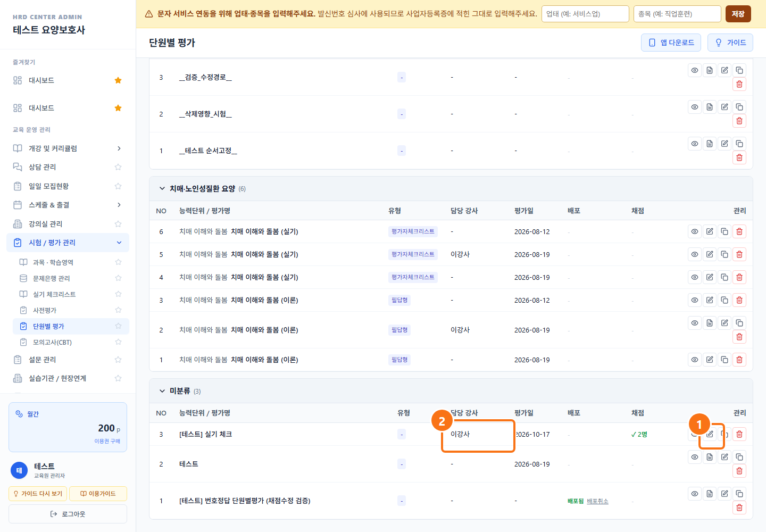
Task: Edit the __삭제영향_시험__ evaluation
Action: coord(725,107)
